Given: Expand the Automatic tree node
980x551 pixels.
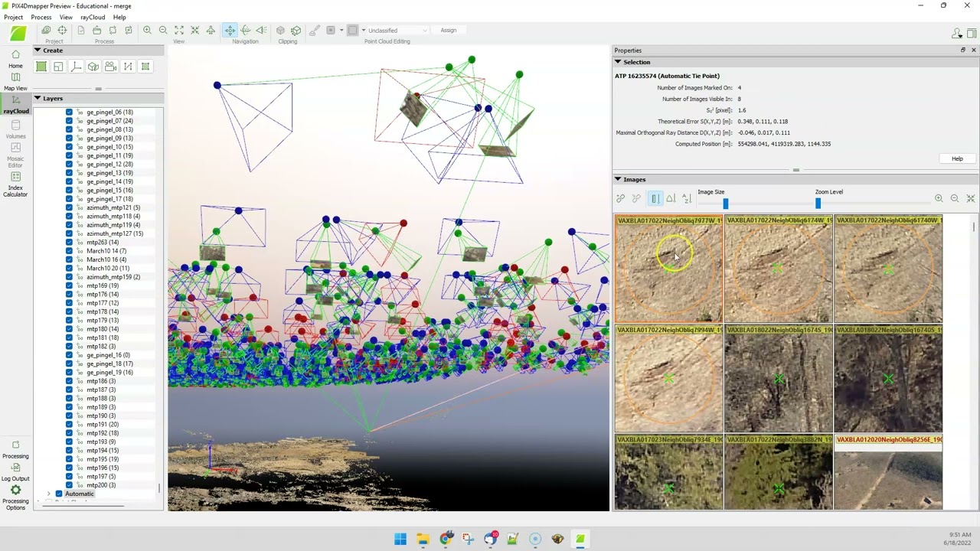Looking at the screenshot, I should pyautogui.click(x=49, y=494).
